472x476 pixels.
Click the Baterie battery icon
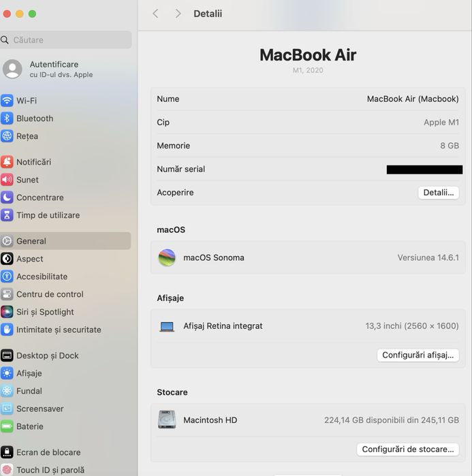(x=7, y=426)
